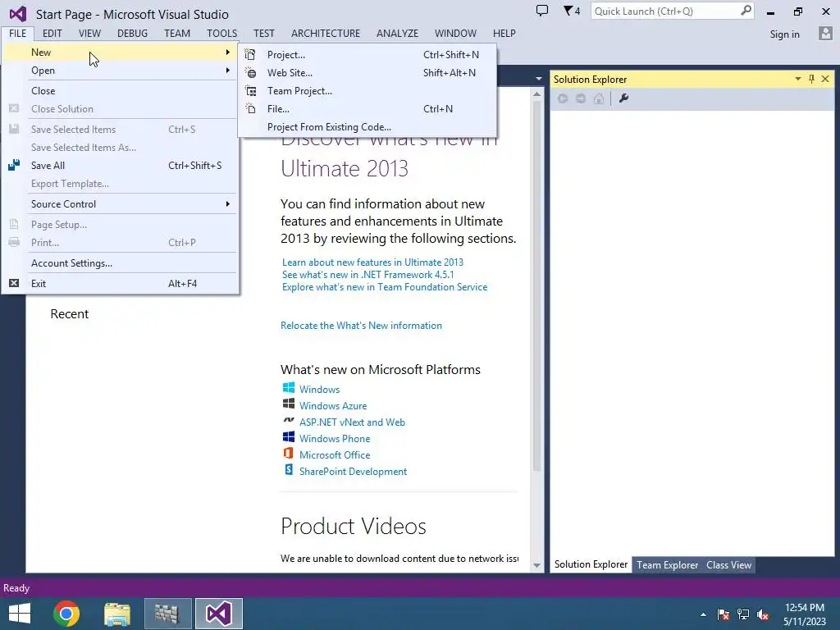Image resolution: width=840 pixels, height=630 pixels.
Task: Click the Team Project icon in submenu
Action: (x=250, y=90)
